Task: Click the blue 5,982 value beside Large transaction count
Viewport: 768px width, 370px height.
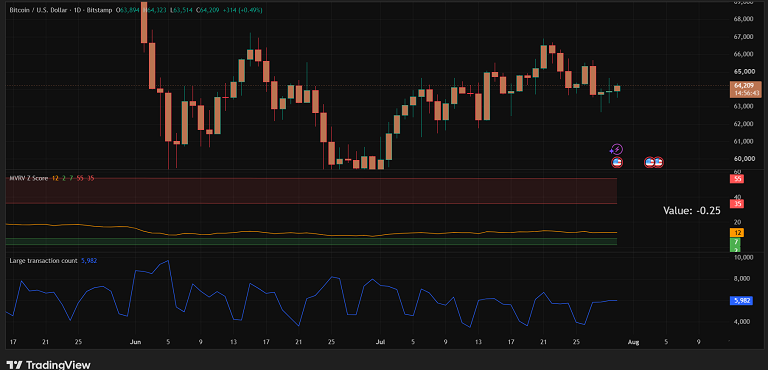Action: [88, 261]
